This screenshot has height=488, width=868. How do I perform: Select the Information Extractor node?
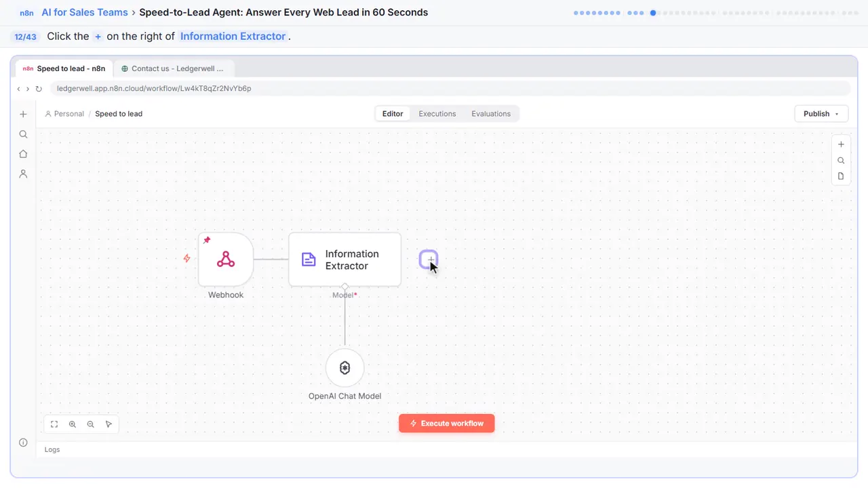(x=344, y=260)
